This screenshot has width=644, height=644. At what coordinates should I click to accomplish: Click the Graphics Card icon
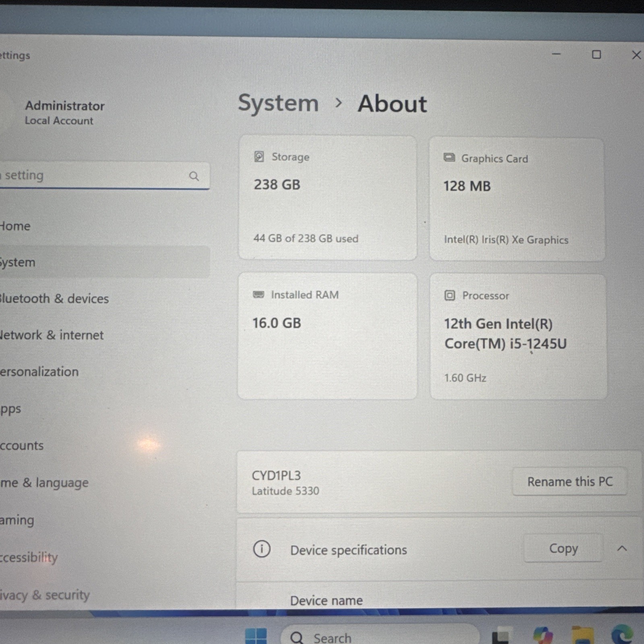click(x=449, y=157)
